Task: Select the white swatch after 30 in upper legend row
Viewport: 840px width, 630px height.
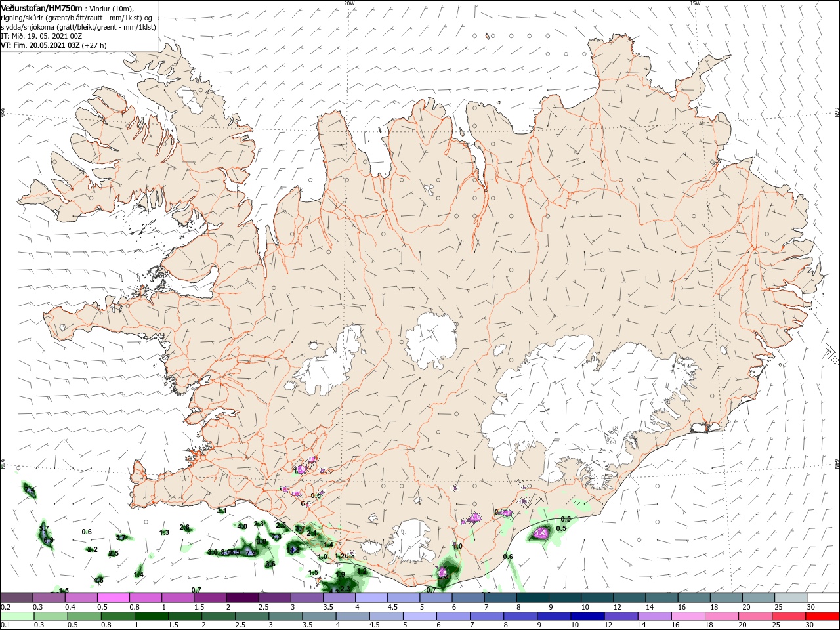Action: pos(824,597)
